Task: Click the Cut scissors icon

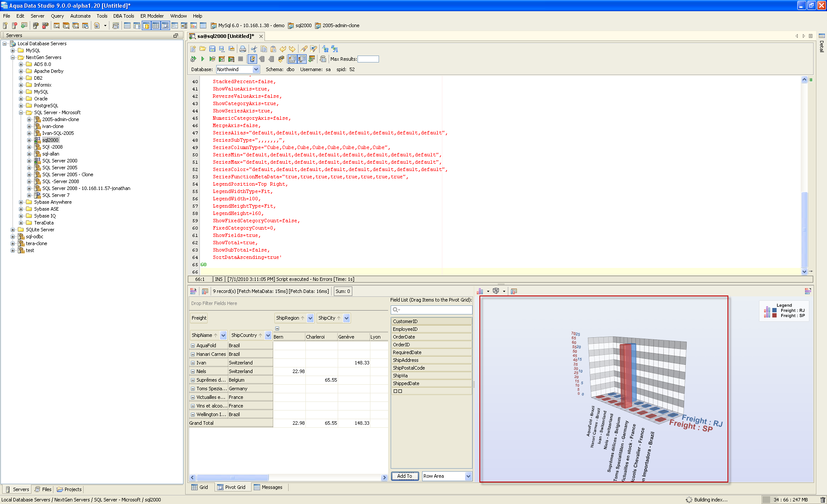Action: pos(254,49)
